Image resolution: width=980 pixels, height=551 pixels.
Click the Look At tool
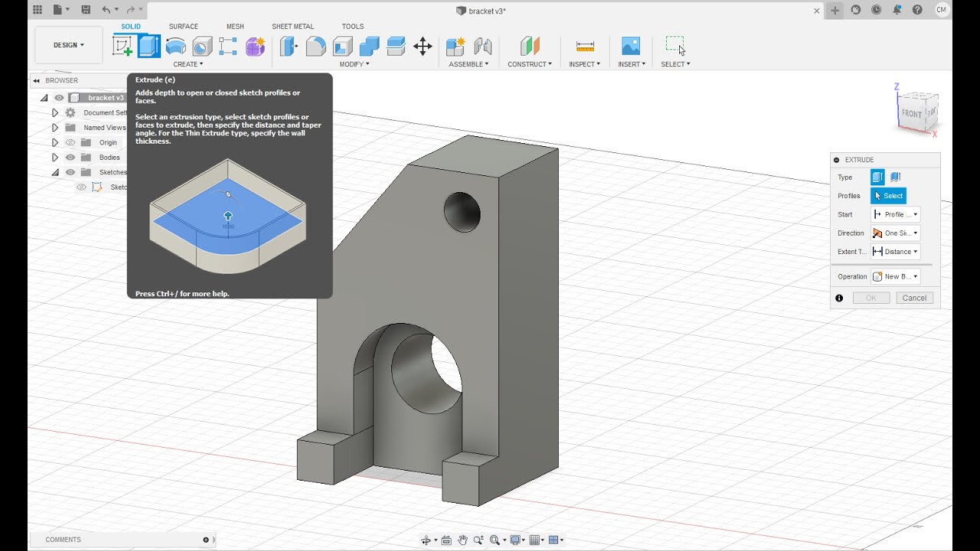click(x=446, y=540)
